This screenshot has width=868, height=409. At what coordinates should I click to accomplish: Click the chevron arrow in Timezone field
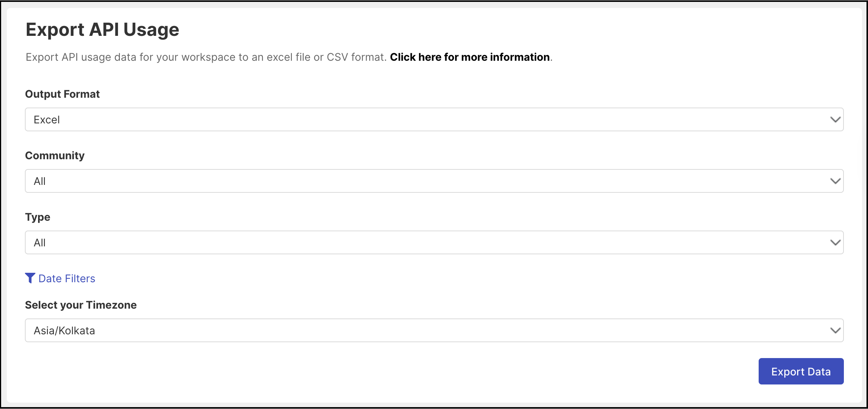click(835, 331)
